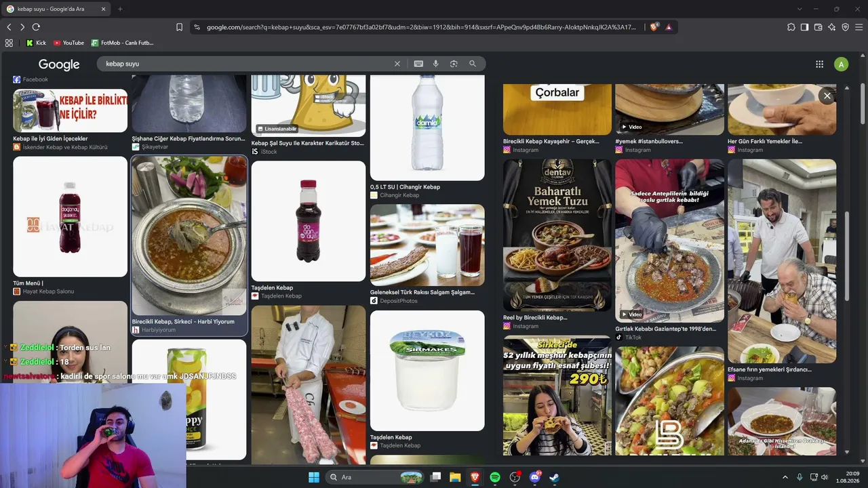Go to the Google home logo
Viewport: 868px width, 488px height.
point(59,64)
